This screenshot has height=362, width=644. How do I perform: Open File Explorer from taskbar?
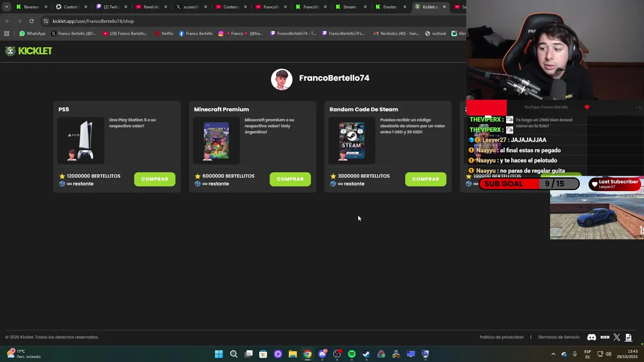click(x=292, y=354)
